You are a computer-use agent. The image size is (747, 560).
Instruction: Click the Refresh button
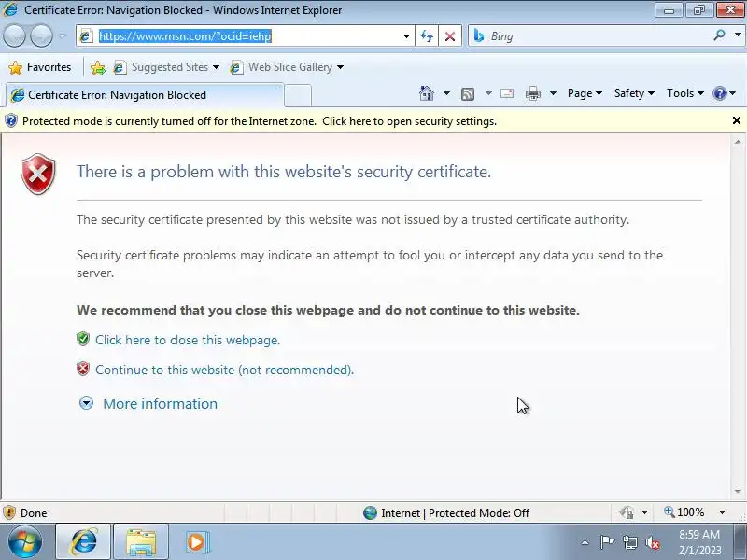pyautogui.click(x=427, y=36)
